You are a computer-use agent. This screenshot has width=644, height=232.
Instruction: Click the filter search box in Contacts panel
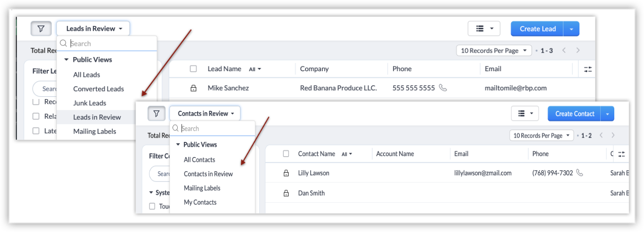click(160, 174)
